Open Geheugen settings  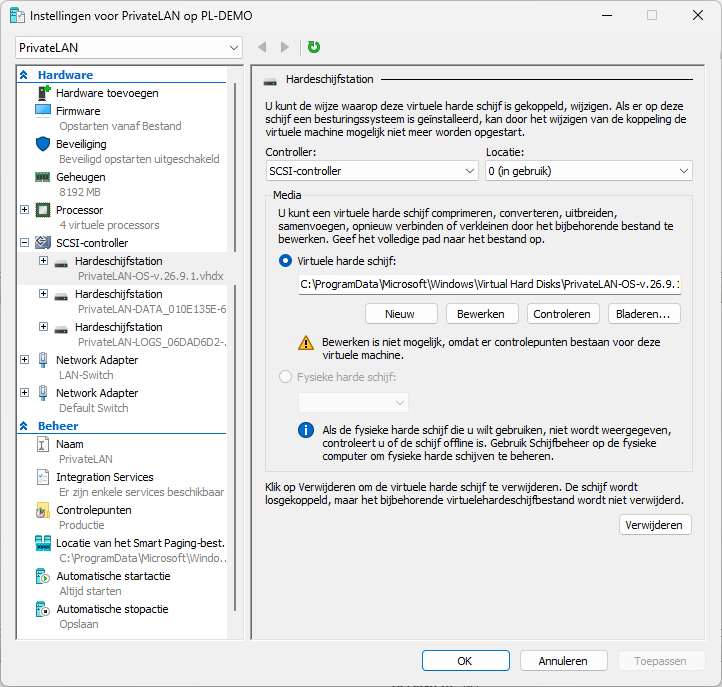tap(81, 177)
